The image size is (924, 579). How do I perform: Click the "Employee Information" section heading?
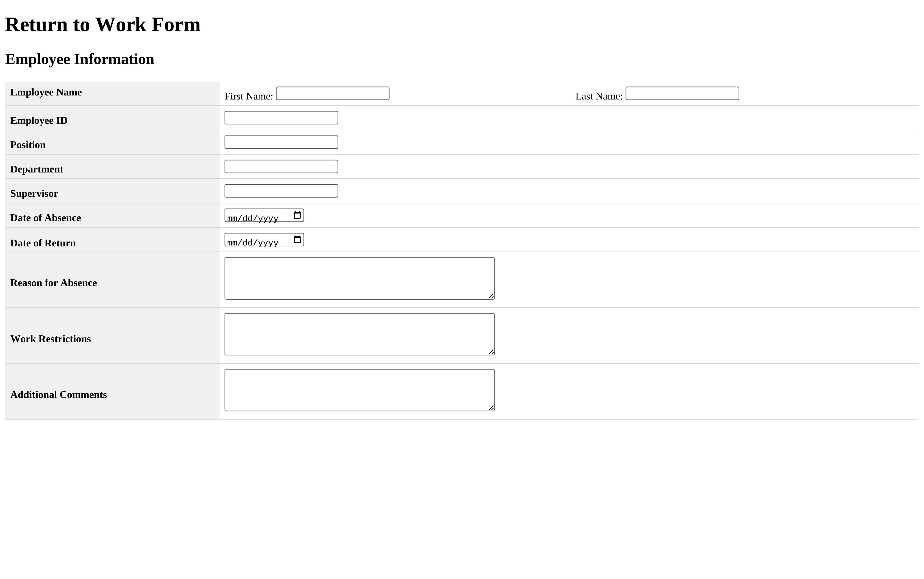coord(80,59)
